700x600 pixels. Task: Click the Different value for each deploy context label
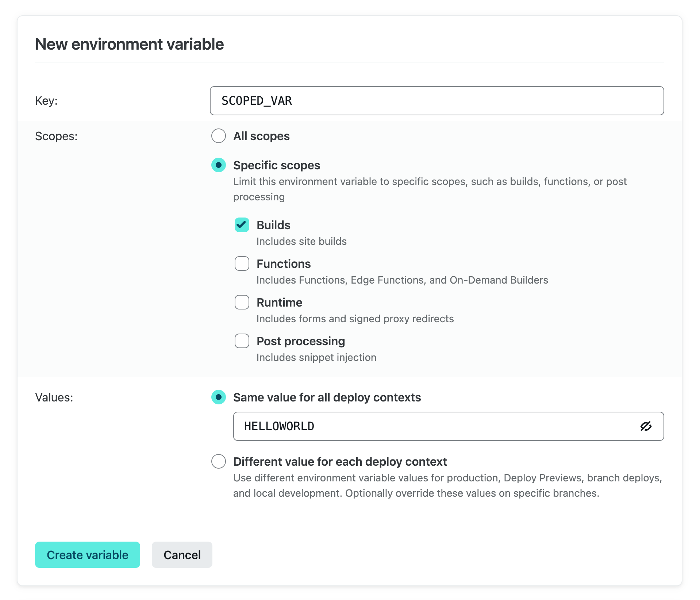(340, 462)
